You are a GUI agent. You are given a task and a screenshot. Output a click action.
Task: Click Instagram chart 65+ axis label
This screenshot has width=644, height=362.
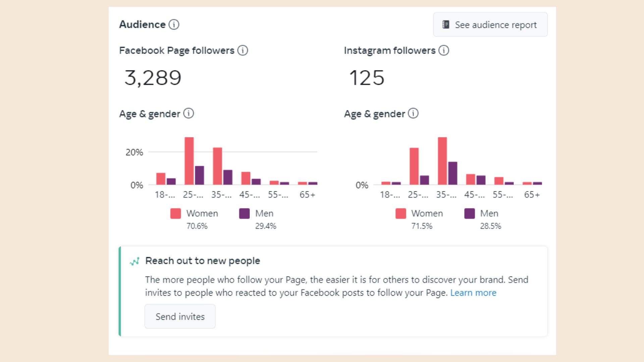(x=532, y=195)
